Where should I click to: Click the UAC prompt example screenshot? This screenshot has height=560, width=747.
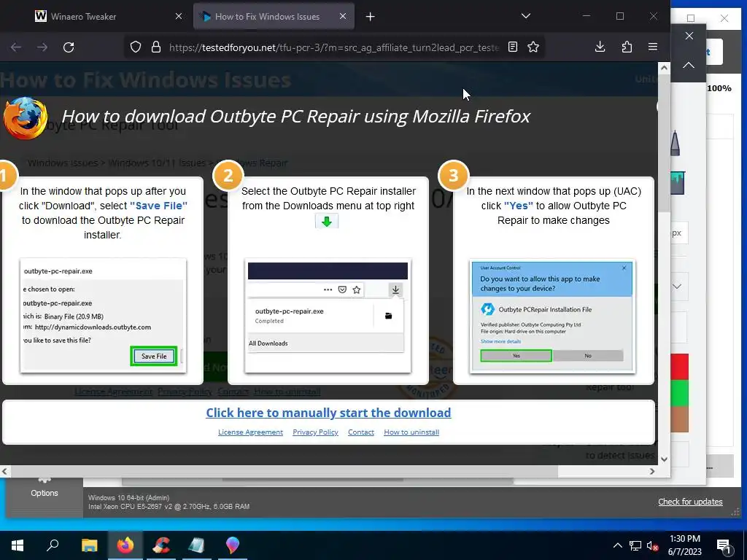[553, 316]
